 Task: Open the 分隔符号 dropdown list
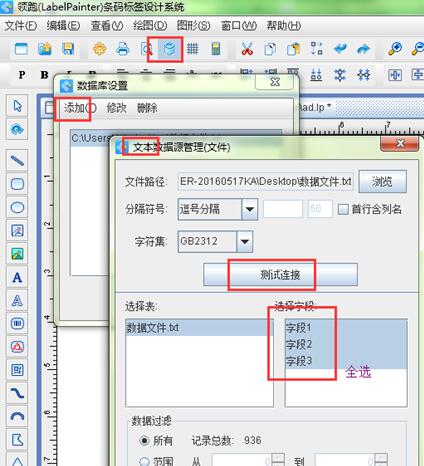[250, 209]
